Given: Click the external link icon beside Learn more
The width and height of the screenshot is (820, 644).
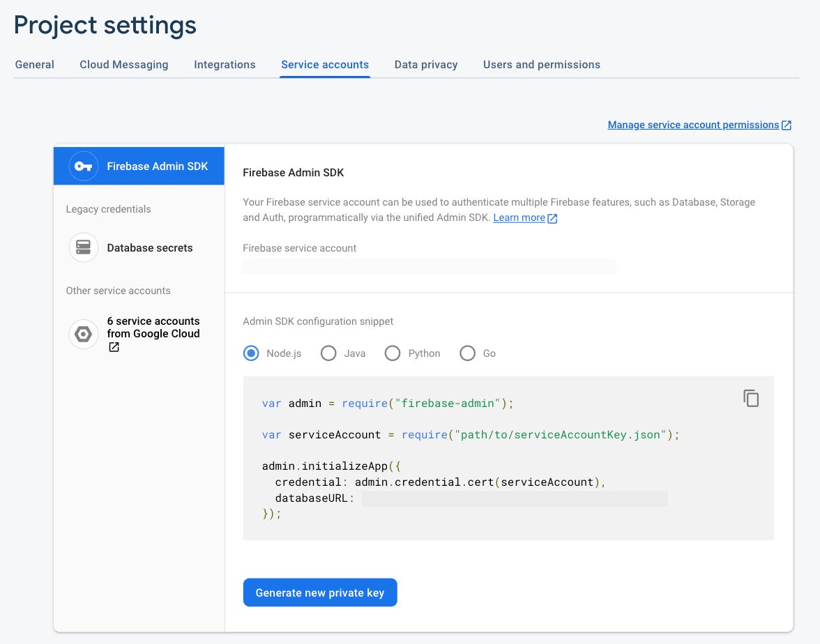Looking at the screenshot, I should coord(552,219).
